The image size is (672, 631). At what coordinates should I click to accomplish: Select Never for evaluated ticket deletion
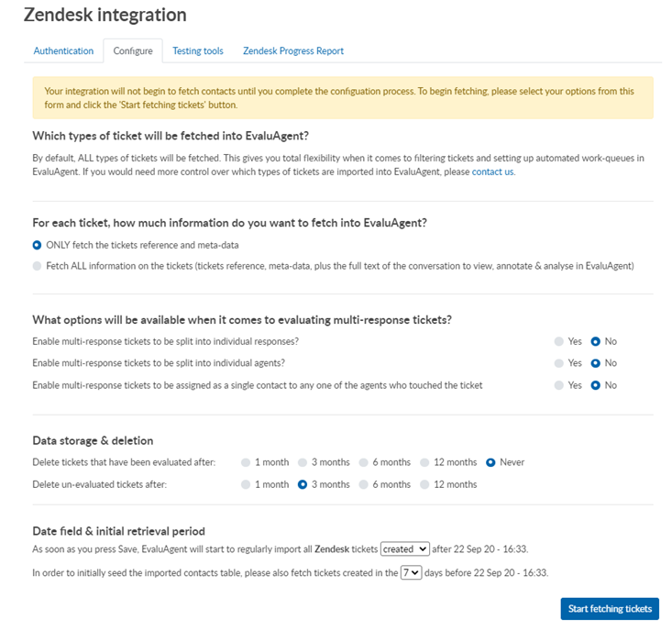tap(490, 462)
